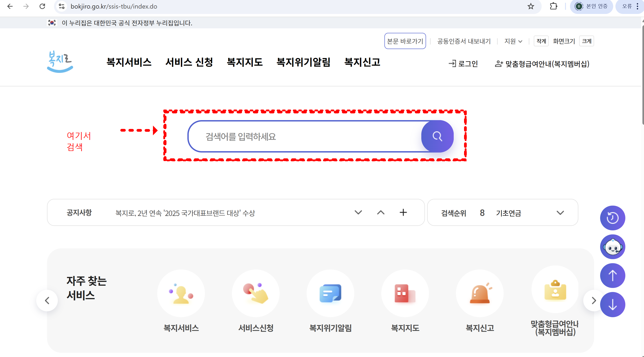Expand the 지원 dropdown

tap(513, 41)
